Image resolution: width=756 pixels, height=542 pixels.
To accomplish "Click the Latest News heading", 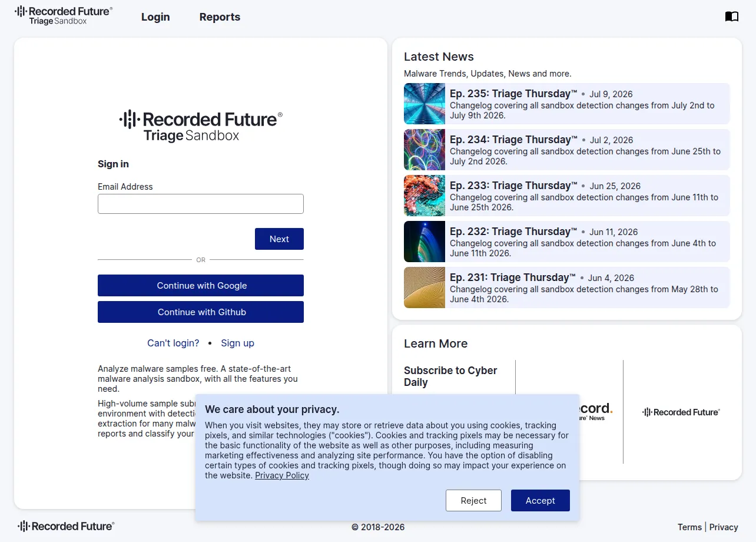I will click(x=439, y=57).
